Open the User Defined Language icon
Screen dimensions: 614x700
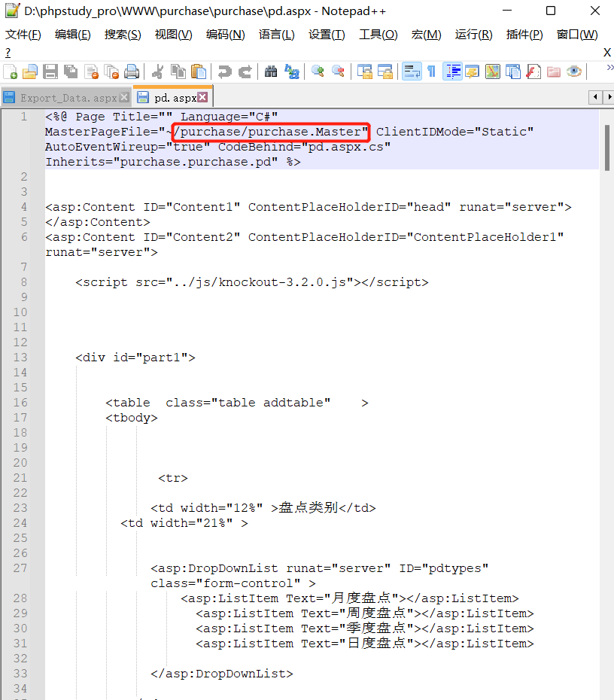pyautogui.click(x=472, y=72)
